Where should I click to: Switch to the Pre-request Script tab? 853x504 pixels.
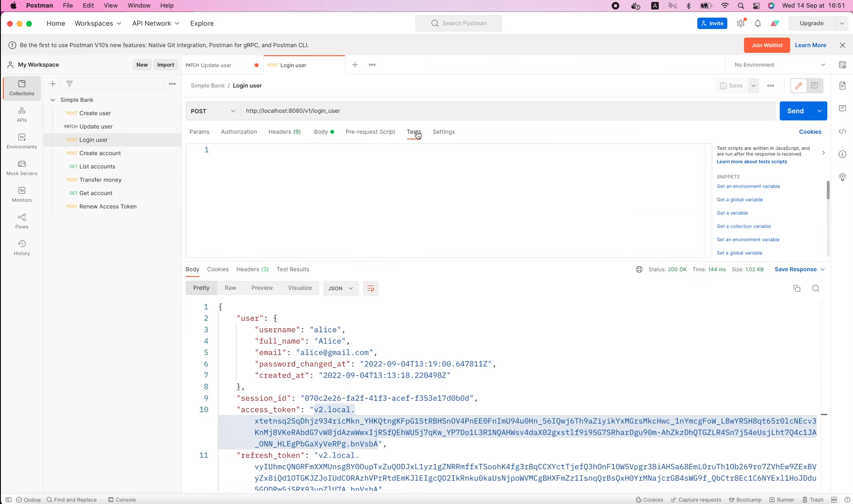pyautogui.click(x=370, y=132)
